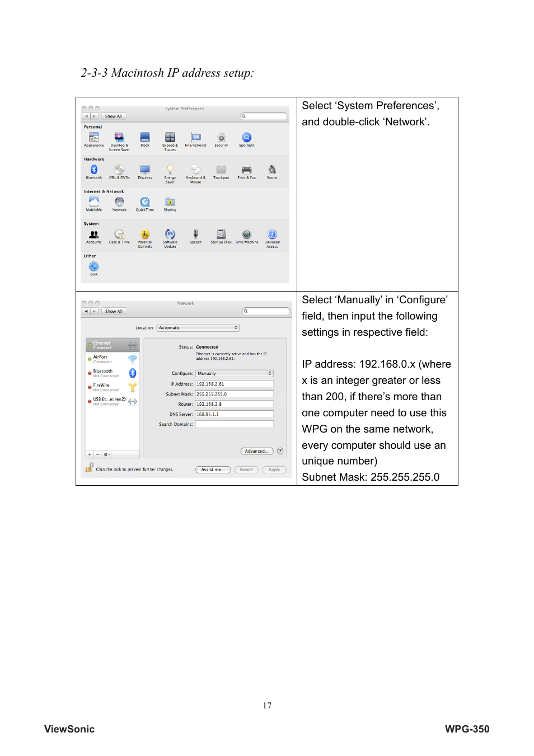Open Print & Fax preferences

tap(246, 172)
